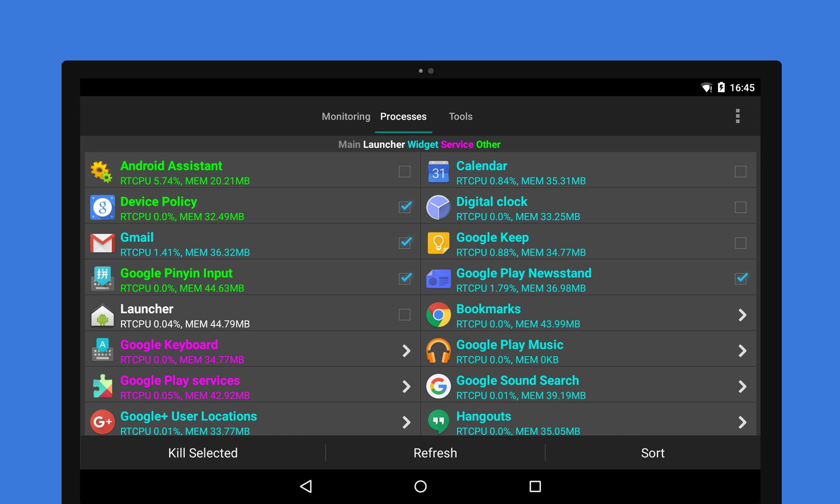This screenshot has width=840, height=504.
Task: Tap the Google Pinyin Input icon
Action: point(102,279)
